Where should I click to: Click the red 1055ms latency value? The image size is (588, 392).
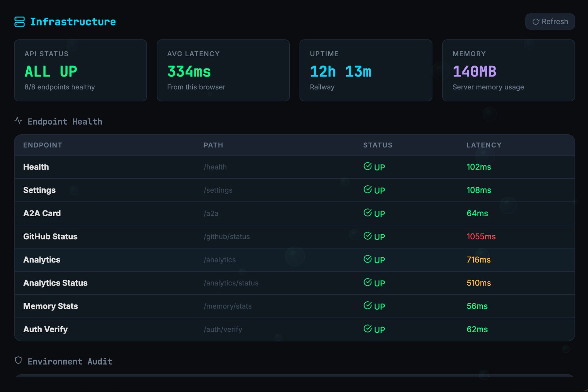481,237
